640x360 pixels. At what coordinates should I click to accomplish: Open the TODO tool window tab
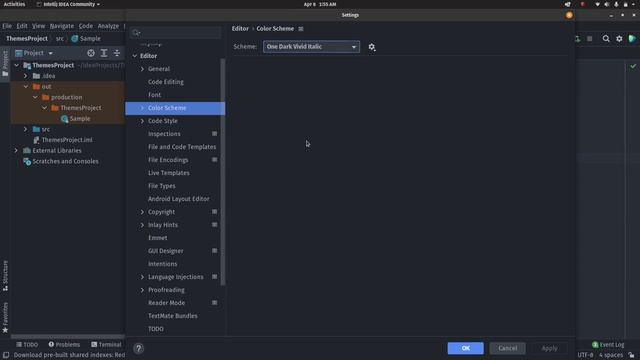27,345
